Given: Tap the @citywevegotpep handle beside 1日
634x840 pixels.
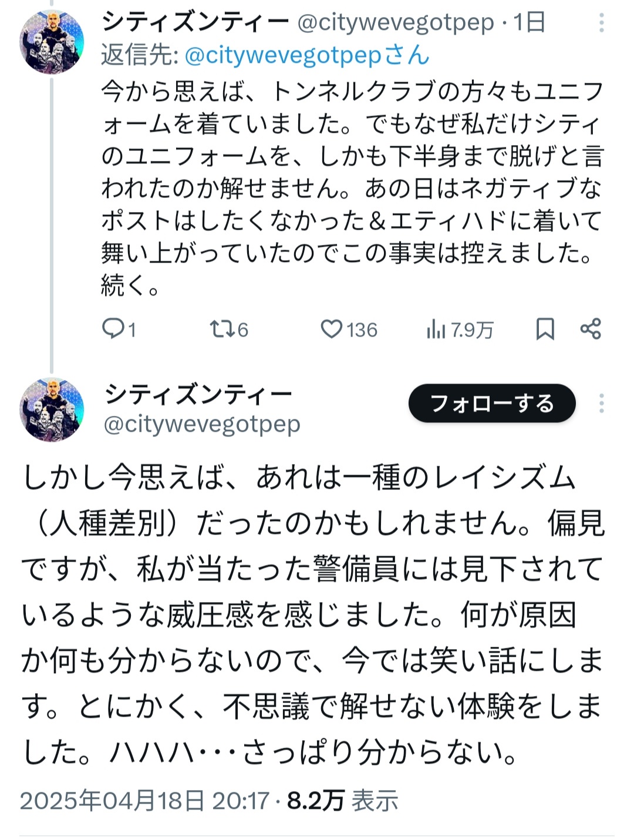Looking at the screenshot, I should pos(396,23).
